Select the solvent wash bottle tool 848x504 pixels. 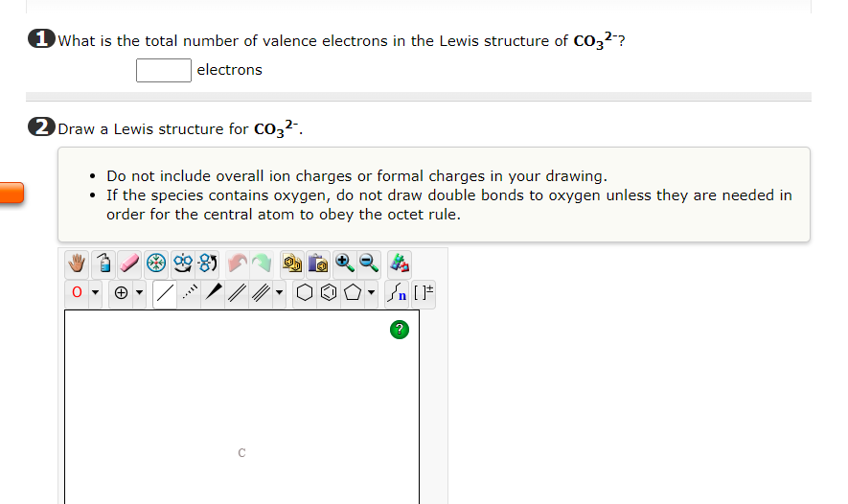103,263
